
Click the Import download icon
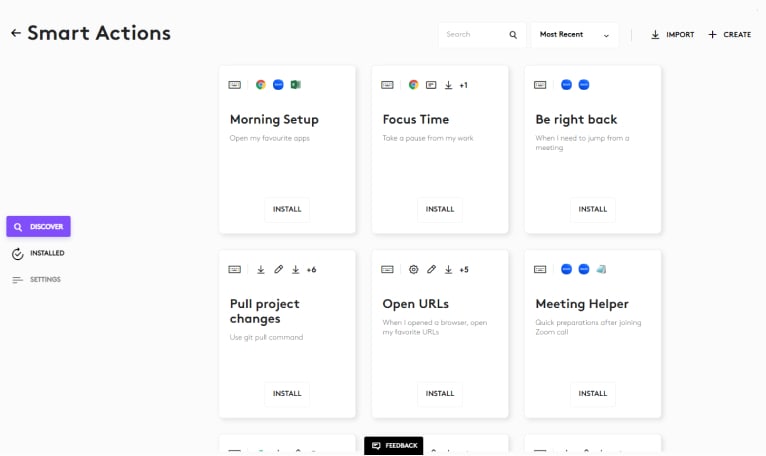(655, 35)
